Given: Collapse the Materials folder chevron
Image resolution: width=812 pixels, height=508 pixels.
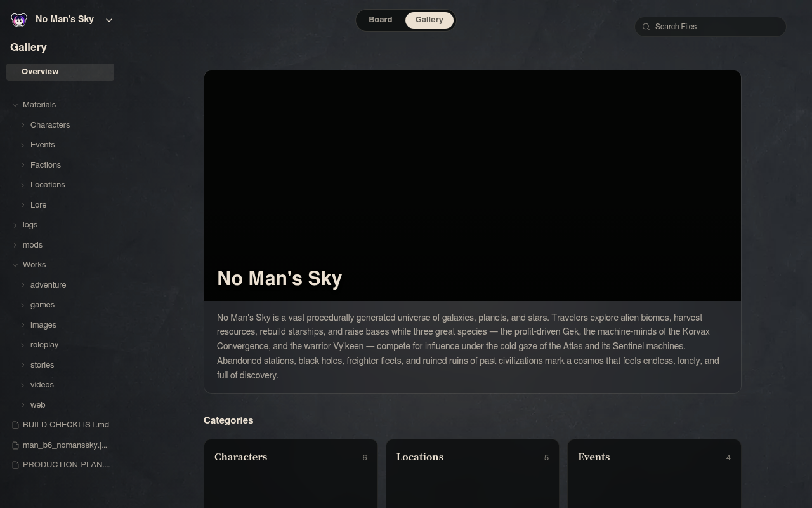Looking at the screenshot, I should [x=15, y=105].
